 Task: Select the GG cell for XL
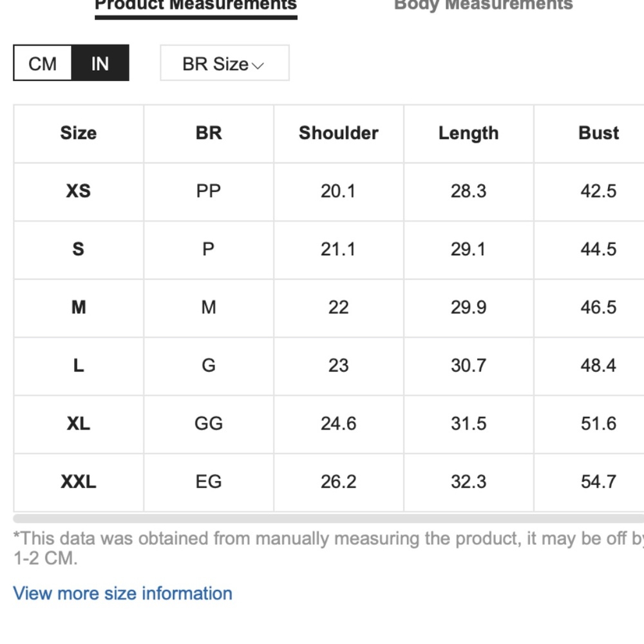click(209, 424)
